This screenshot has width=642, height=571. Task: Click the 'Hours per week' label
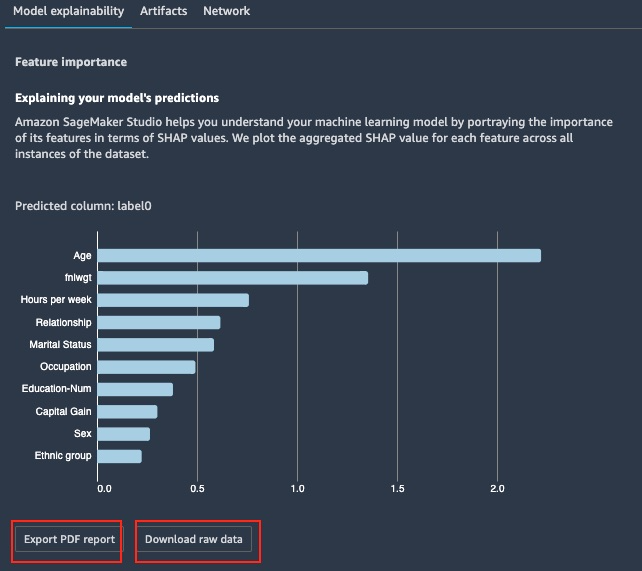tap(56, 300)
